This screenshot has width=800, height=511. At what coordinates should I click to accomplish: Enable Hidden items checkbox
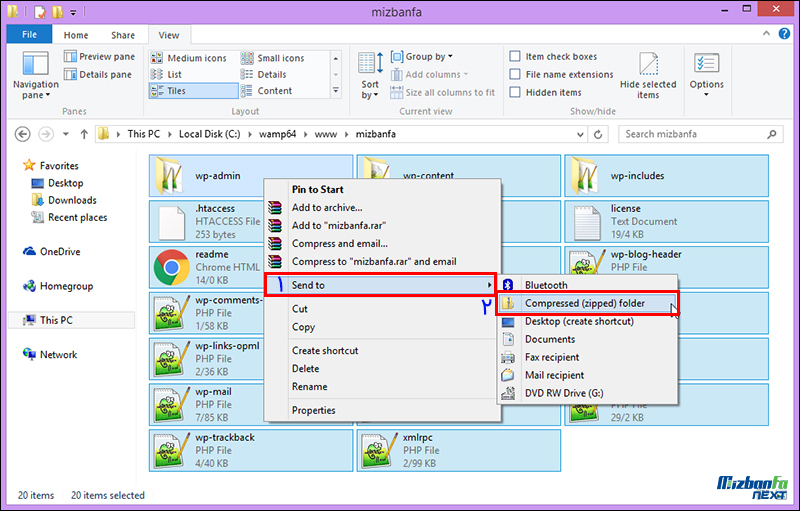[546, 92]
